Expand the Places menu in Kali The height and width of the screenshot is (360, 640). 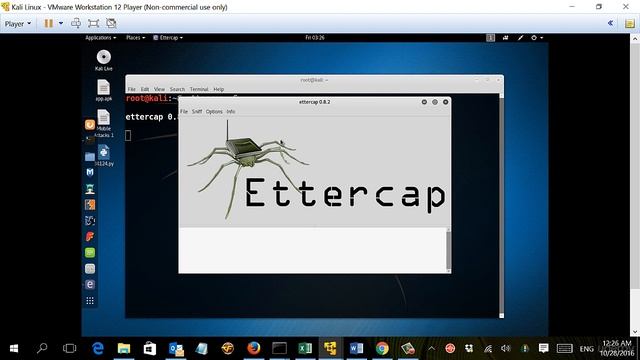click(135, 38)
